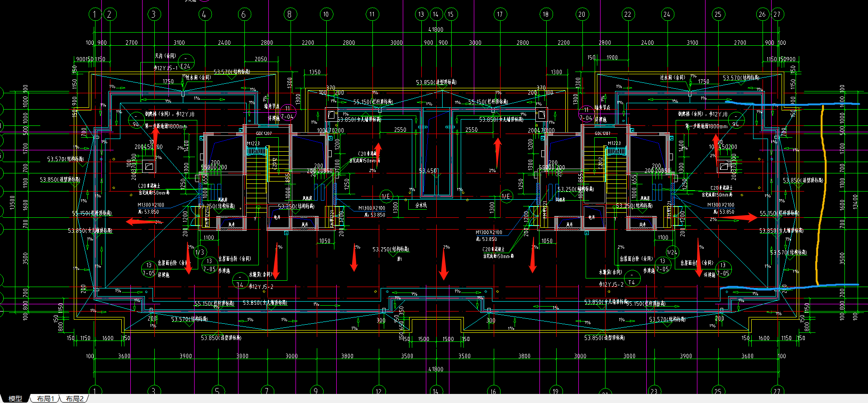Select the bottom overall dimension 41800
The width and height of the screenshot is (868, 403).
pos(436,369)
